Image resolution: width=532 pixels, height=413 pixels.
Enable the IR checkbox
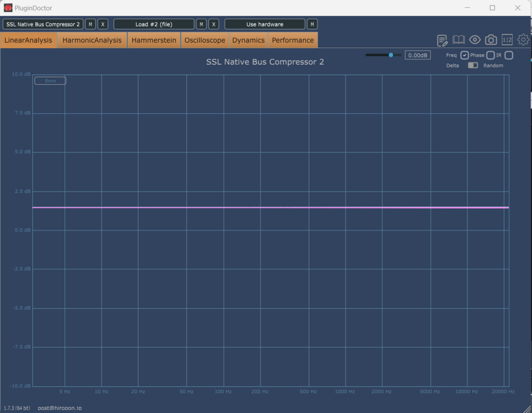click(509, 55)
